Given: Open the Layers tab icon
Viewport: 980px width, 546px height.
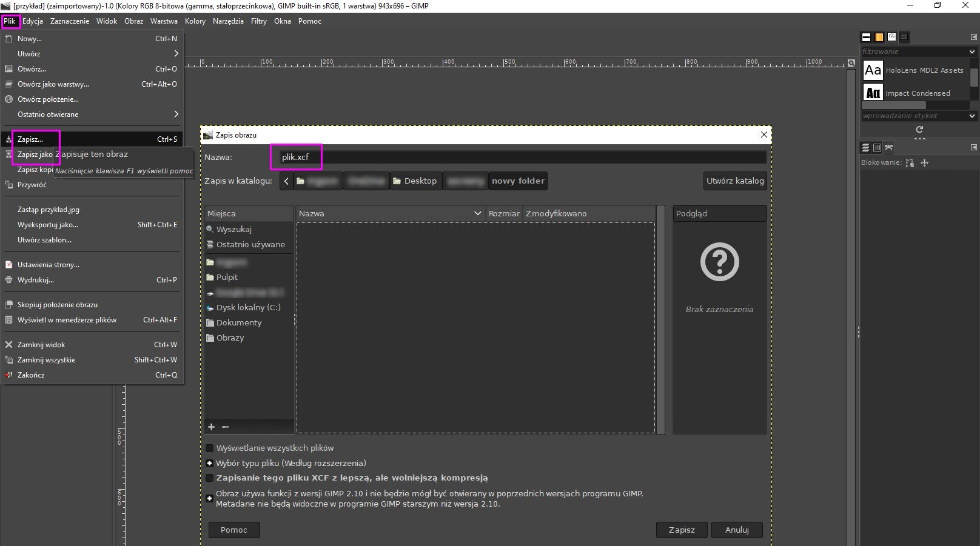Looking at the screenshot, I should pos(865,147).
